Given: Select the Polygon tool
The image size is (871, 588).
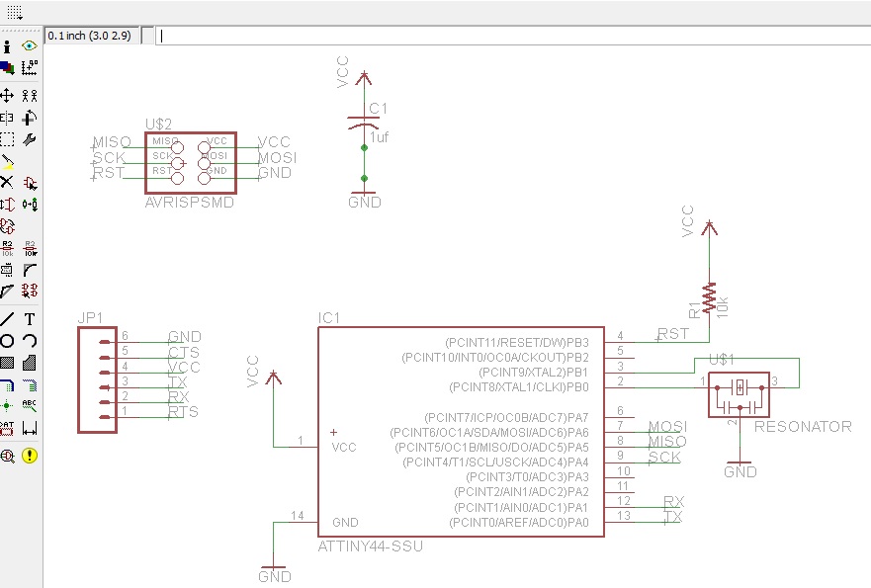Looking at the screenshot, I should [30, 363].
